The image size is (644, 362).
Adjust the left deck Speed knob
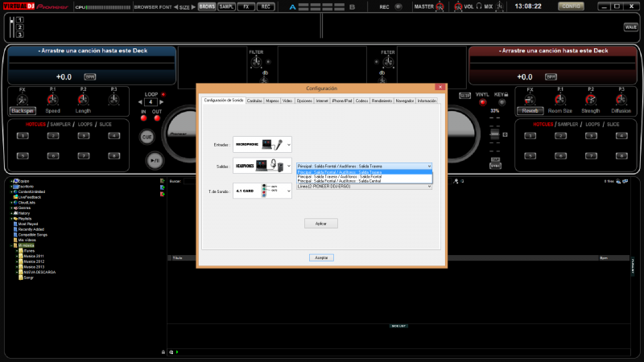point(52,99)
